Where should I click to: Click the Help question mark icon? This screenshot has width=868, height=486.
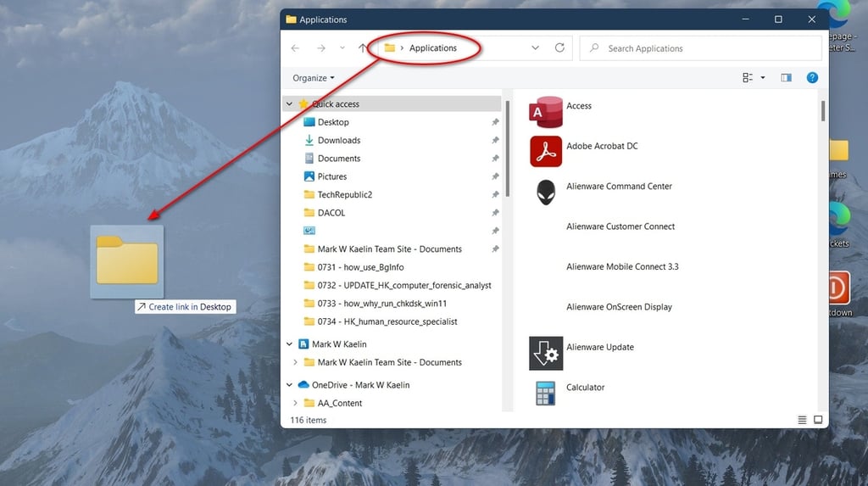[812, 78]
